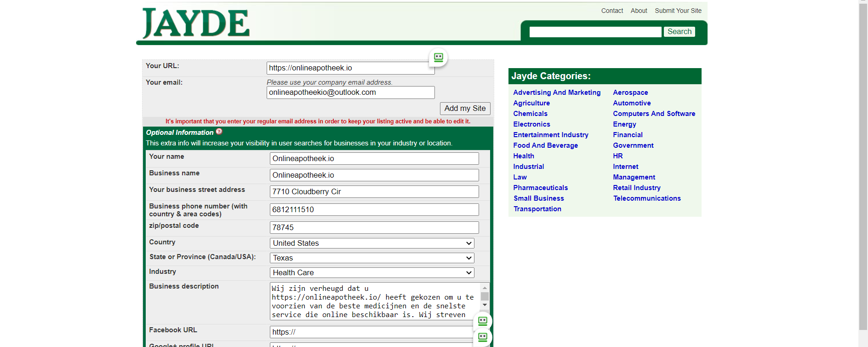Viewport: 868px width, 347px height.
Task: Click into the Business name field
Action: (x=374, y=175)
